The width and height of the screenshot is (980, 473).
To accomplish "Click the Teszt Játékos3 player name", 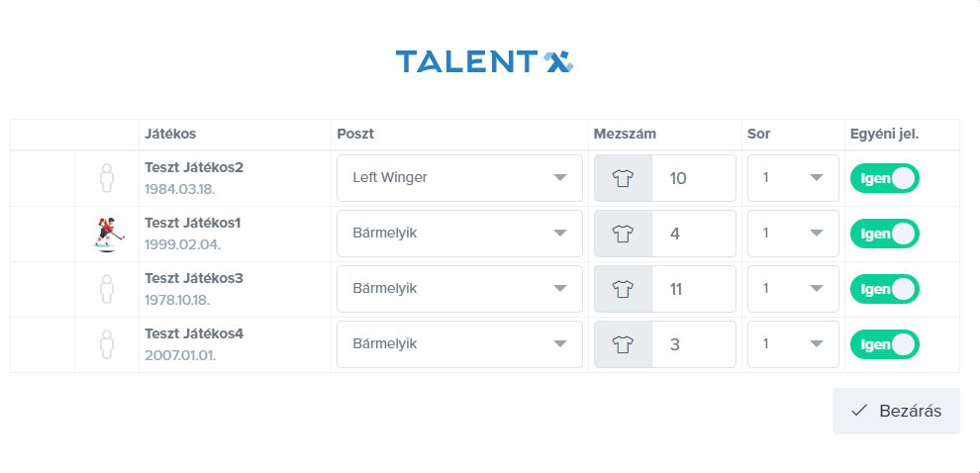I will [x=194, y=278].
